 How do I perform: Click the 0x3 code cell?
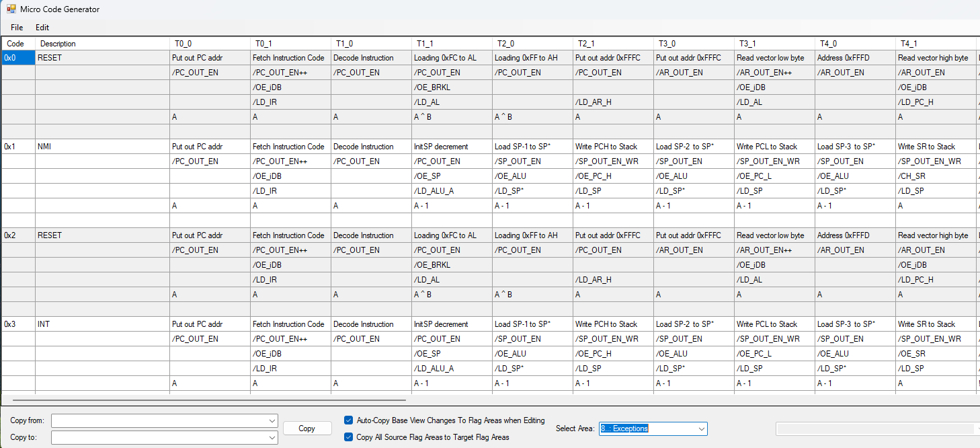[x=17, y=324]
